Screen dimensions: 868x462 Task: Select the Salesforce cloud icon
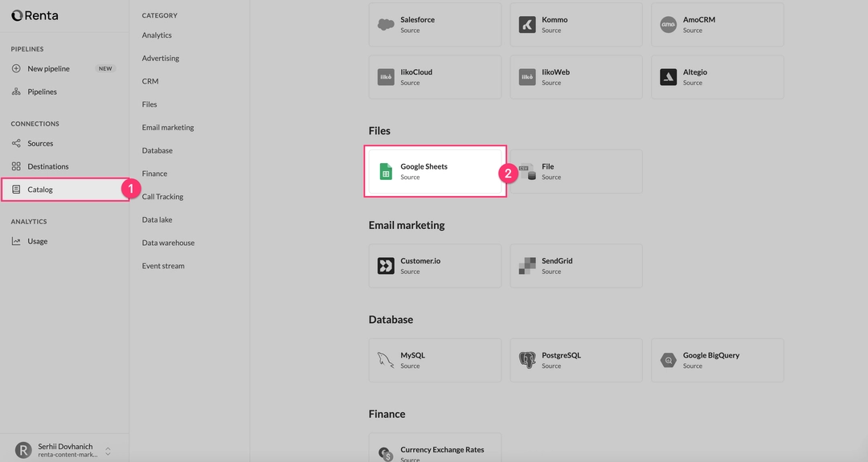[386, 24]
